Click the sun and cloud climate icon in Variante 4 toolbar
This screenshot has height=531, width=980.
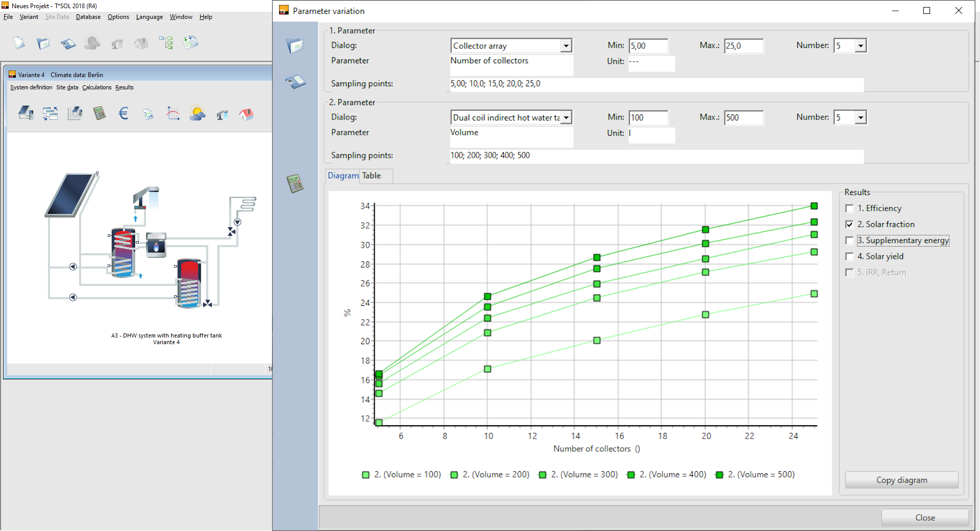coord(197,113)
